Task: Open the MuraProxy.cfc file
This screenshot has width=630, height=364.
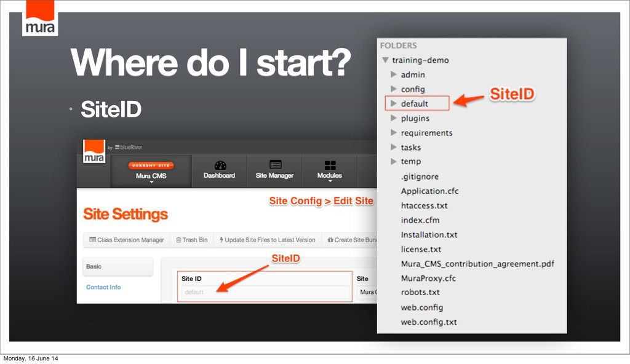Action: coord(428,279)
